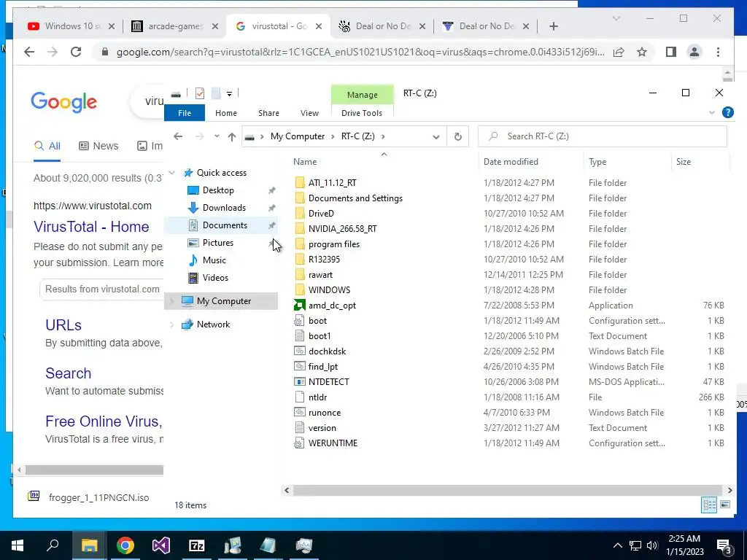Viewport: 747px width, 560px height.
Task: Open the notification center icon
Action: pos(724,545)
